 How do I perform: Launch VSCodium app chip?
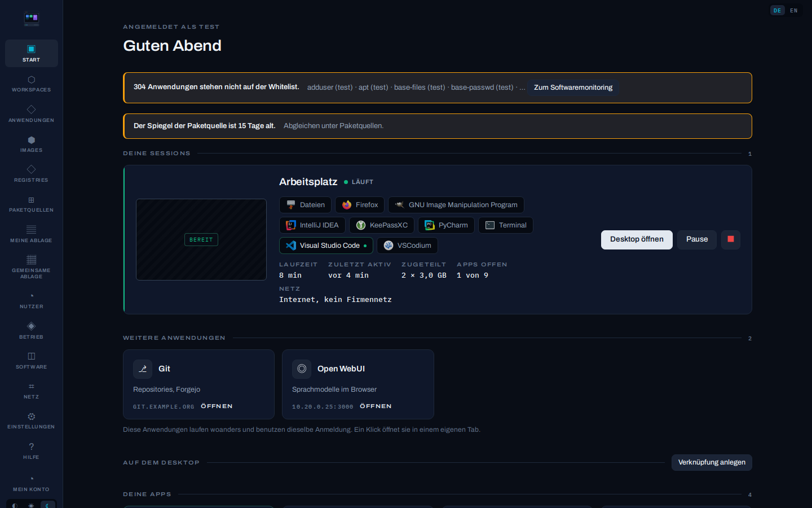[x=407, y=246]
